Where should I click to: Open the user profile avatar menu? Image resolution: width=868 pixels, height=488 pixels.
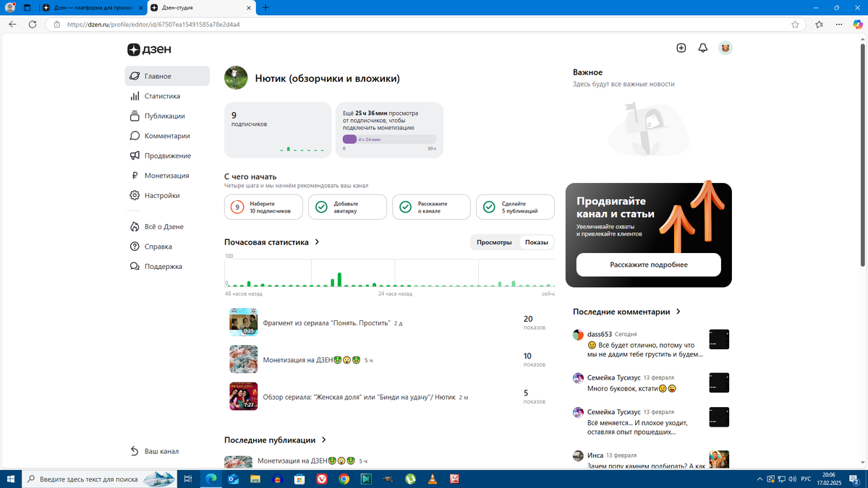click(726, 48)
